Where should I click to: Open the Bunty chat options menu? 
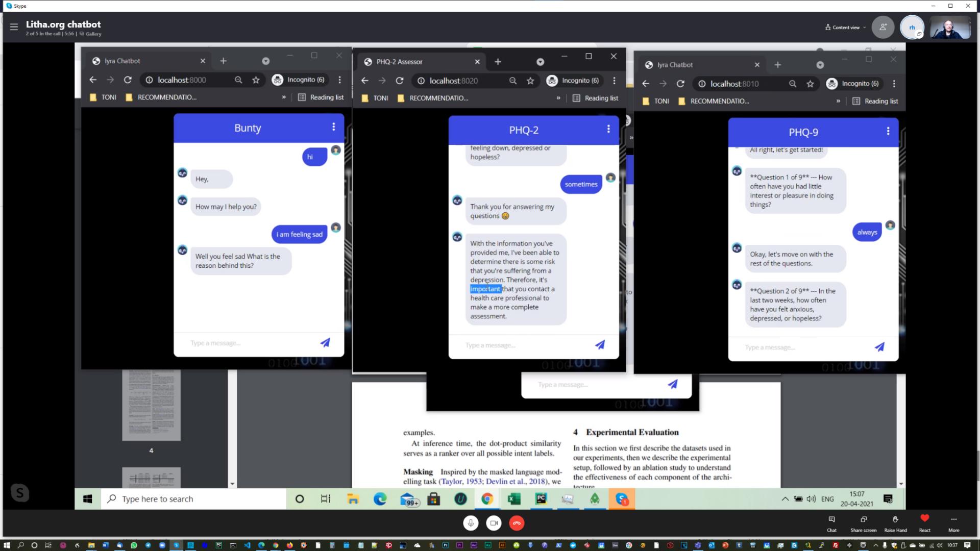click(333, 127)
